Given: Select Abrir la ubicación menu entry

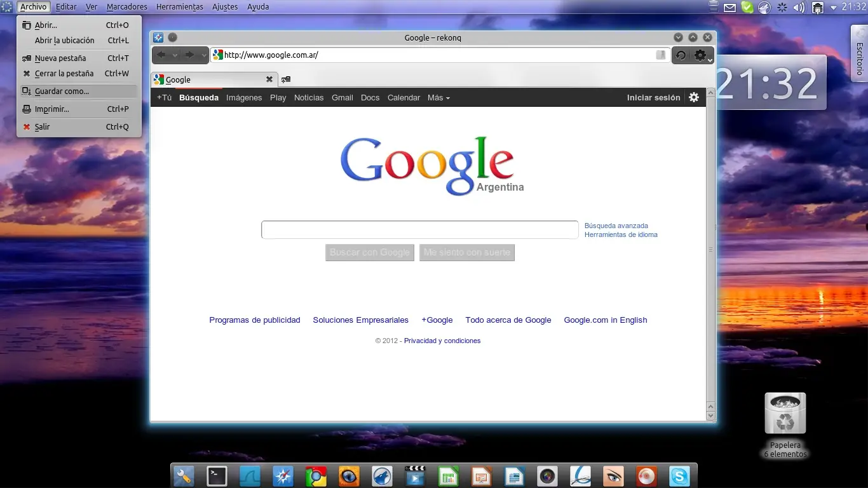Looking at the screenshot, I should (x=79, y=41).
